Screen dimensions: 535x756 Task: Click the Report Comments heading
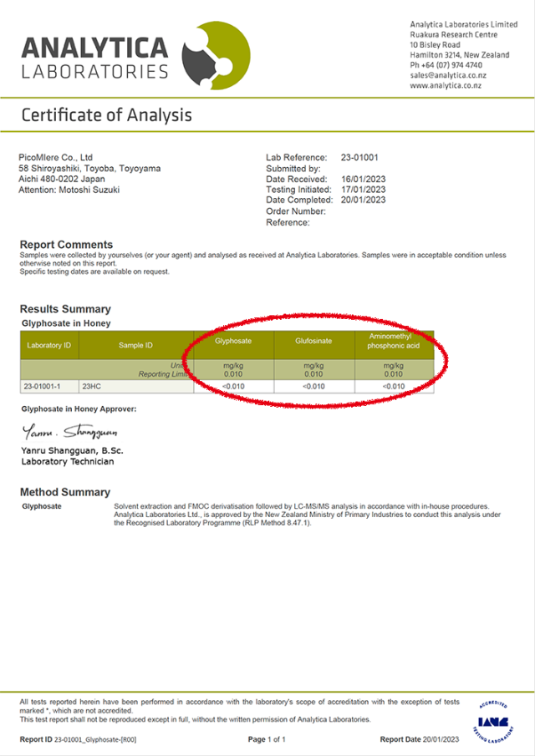[x=66, y=245]
